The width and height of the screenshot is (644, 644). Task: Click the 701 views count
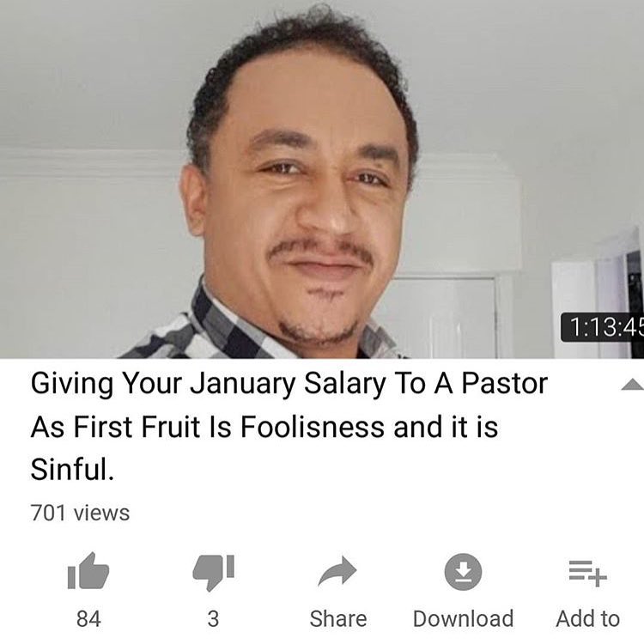[80, 513]
